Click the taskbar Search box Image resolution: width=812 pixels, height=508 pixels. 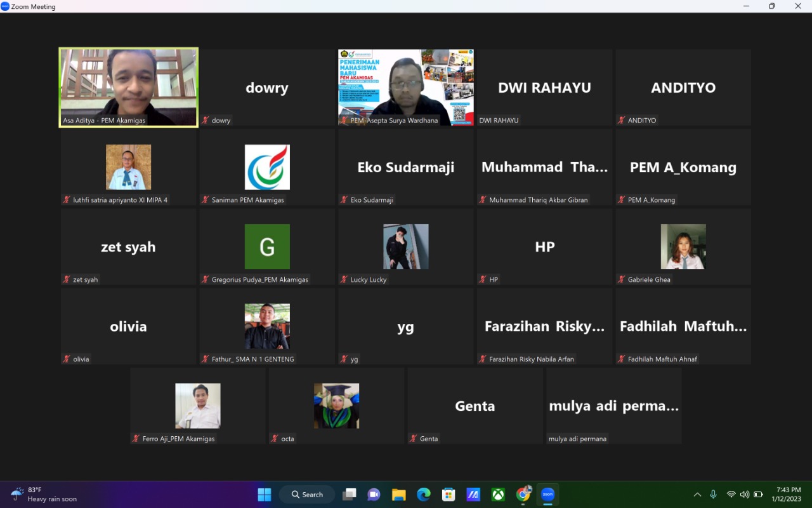[307, 494]
